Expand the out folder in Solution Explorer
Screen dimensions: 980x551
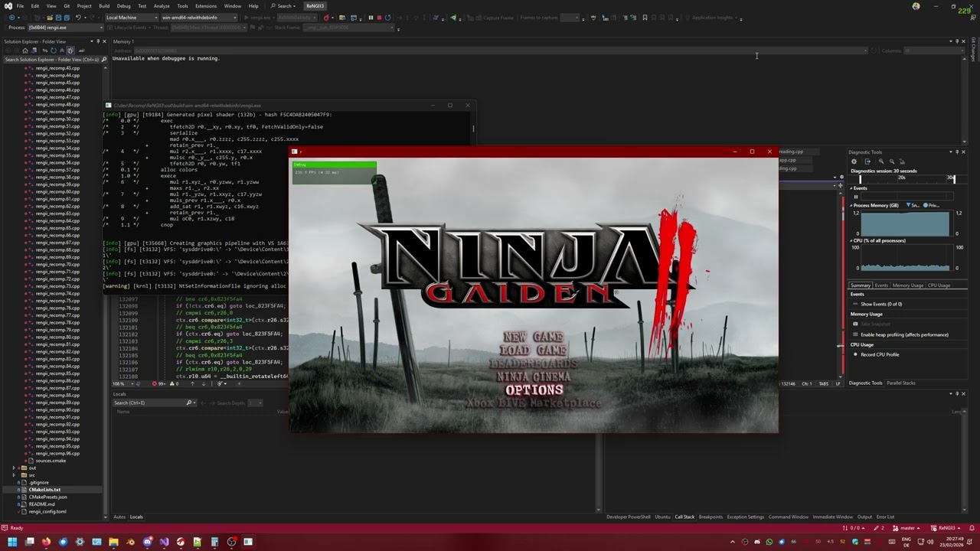14,468
